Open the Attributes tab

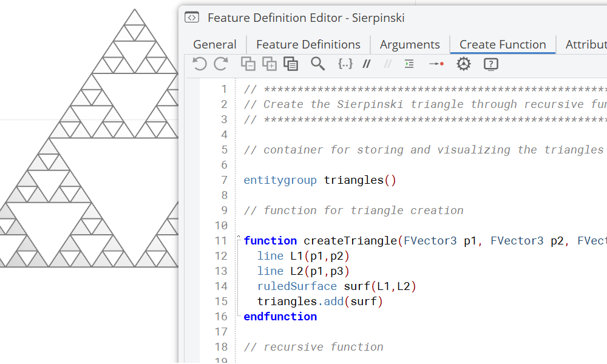585,44
